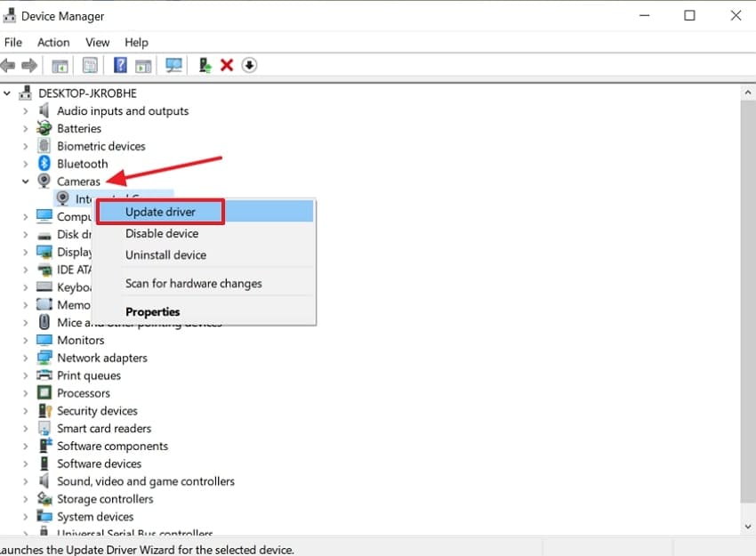
Task: Expand the Bluetooth category
Action: coord(25,164)
